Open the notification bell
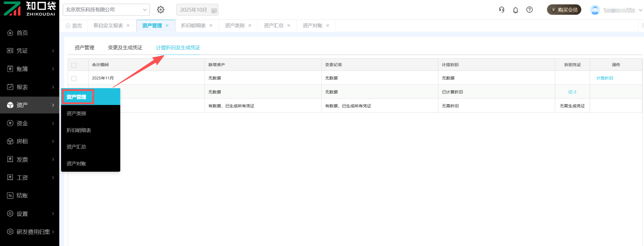Image resolution: width=644 pixels, height=246 pixels. pyautogui.click(x=516, y=10)
